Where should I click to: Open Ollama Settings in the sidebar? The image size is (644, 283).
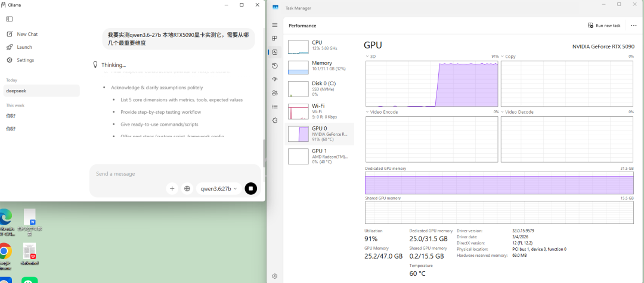click(20, 60)
